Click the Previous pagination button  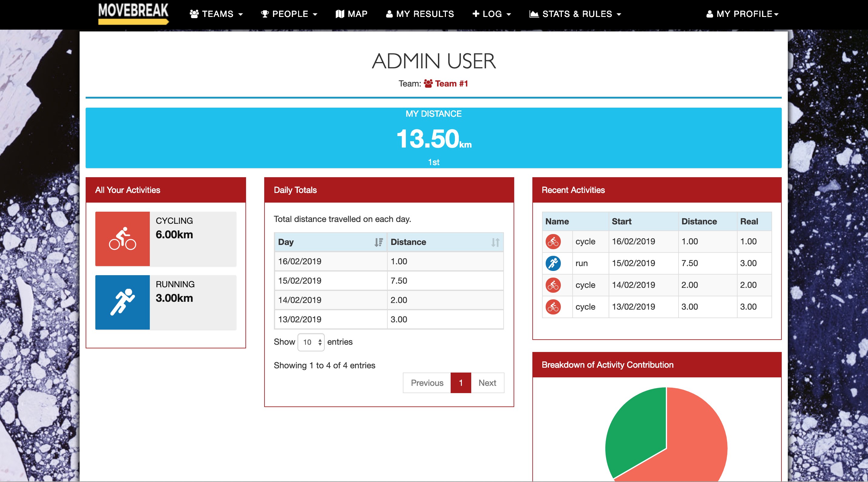427,383
